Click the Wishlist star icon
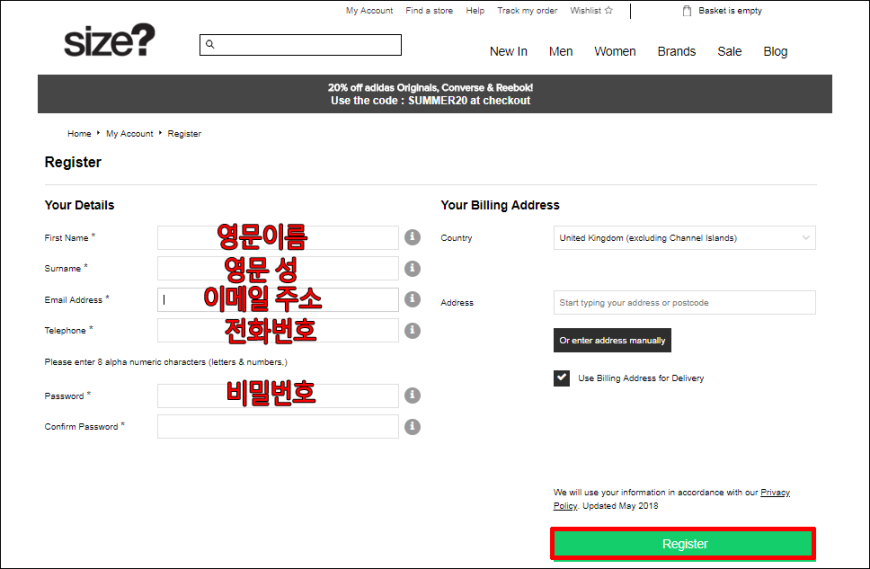The image size is (870, 569). (609, 10)
